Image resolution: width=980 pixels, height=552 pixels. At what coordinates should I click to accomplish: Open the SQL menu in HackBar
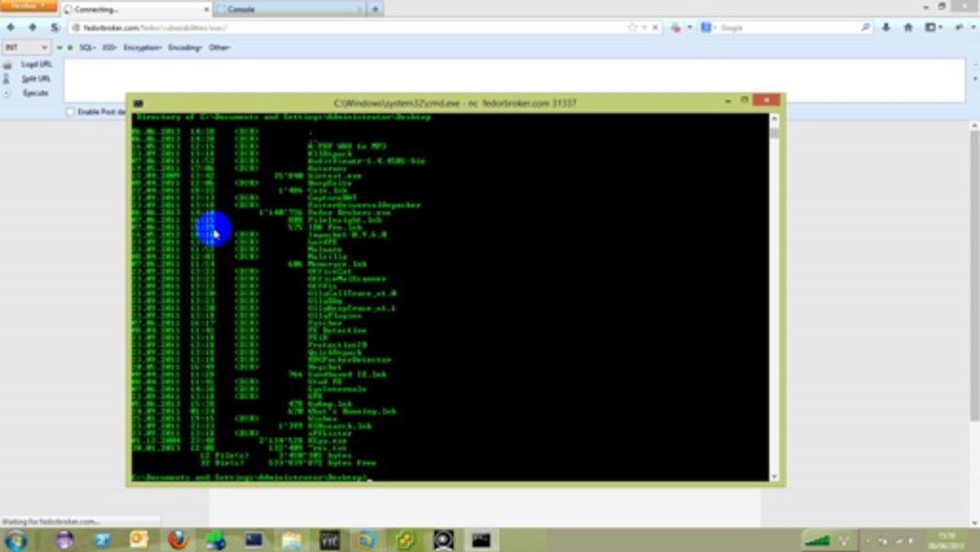[87, 48]
